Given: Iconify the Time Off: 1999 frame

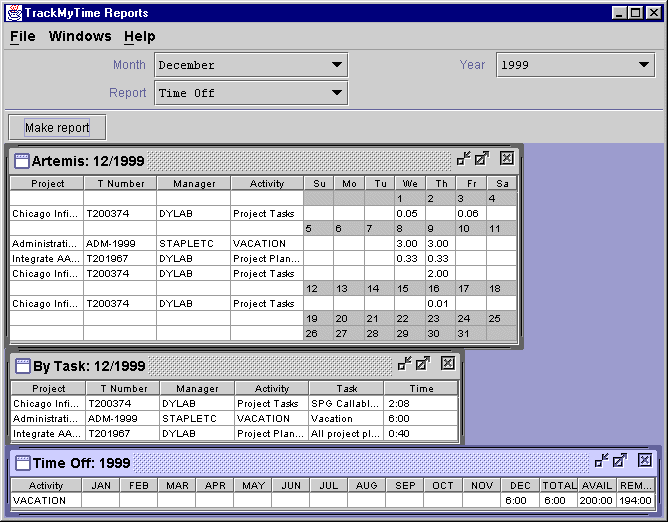Looking at the screenshot, I should [601, 460].
